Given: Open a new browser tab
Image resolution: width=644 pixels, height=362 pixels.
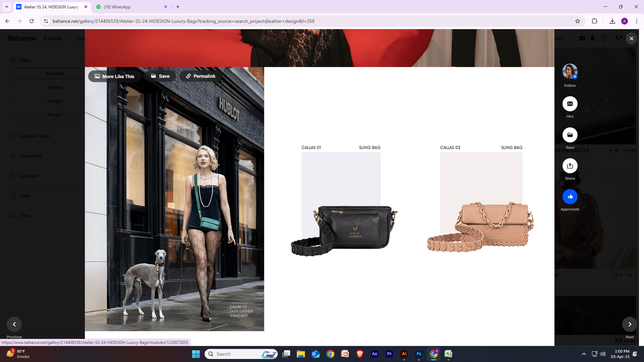Looking at the screenshot, I should click(178, 7).
